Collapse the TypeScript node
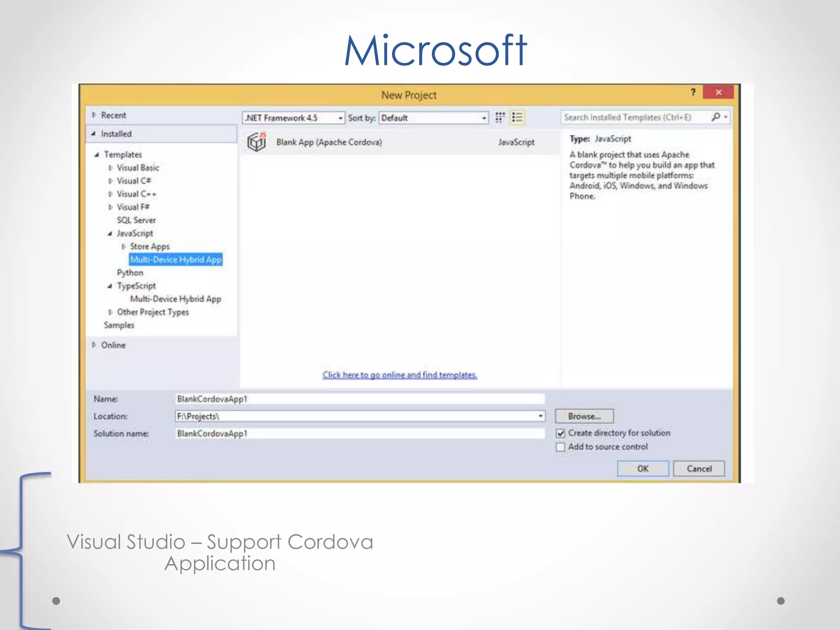840x630 pixels. point(110,286)
